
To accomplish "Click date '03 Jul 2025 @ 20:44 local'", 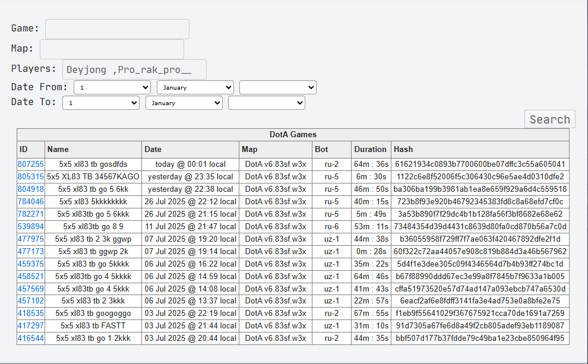I will click(191, 338).
